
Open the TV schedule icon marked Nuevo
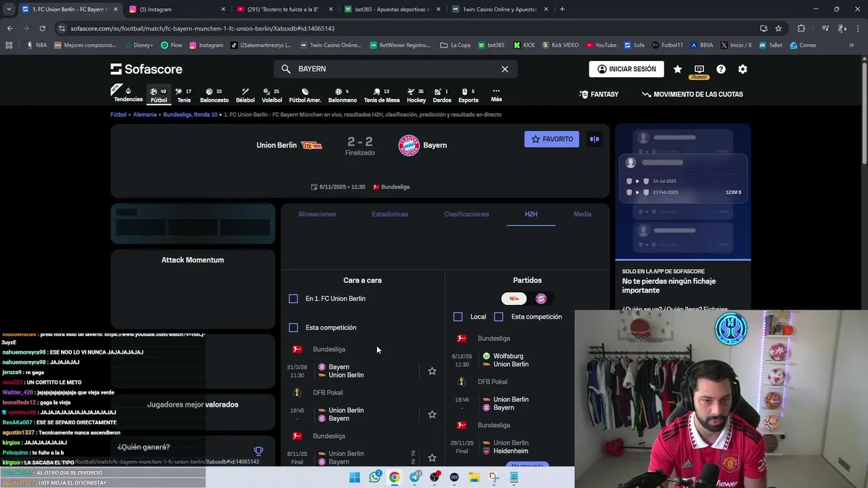pos(699,69)
